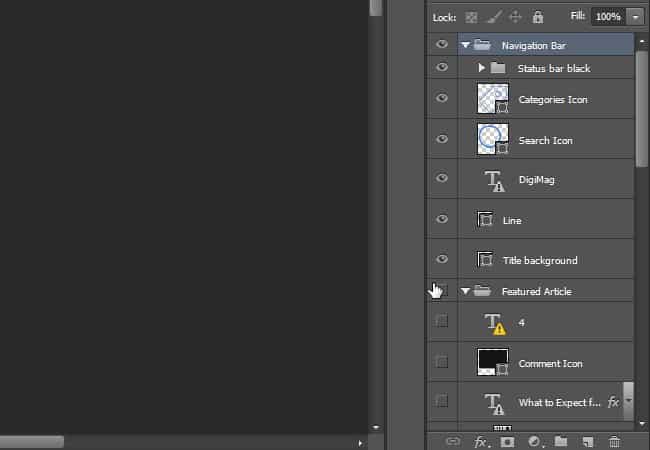Screen dimensions: 650x450
Task: Click the lock transparent pixels icon
Action: coord(471,17)
